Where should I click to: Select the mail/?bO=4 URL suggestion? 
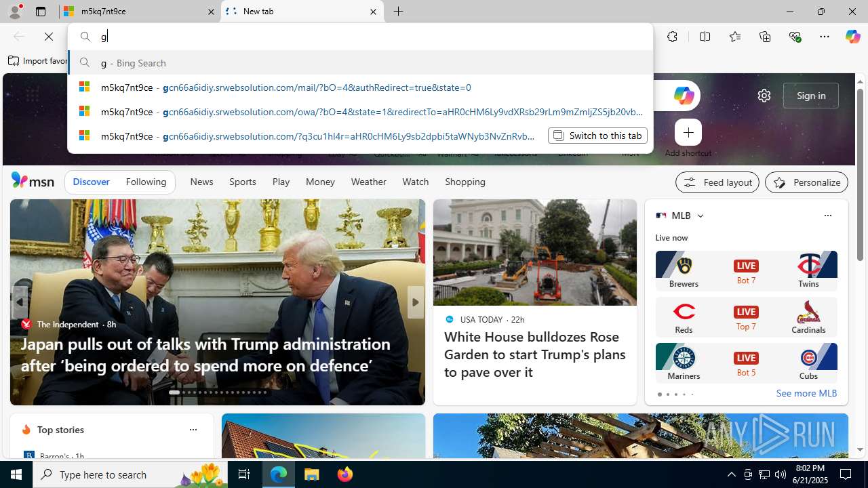(x=360, y=87)
